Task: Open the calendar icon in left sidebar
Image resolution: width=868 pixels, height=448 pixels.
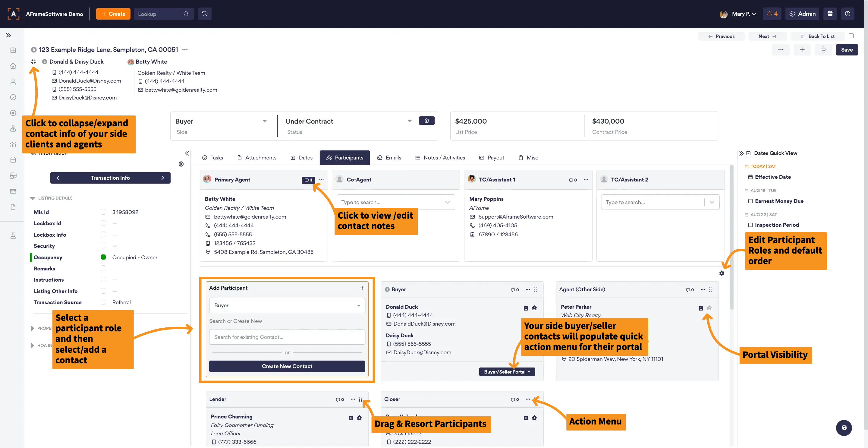Action: pyautogui.click(x=13, y=160)
